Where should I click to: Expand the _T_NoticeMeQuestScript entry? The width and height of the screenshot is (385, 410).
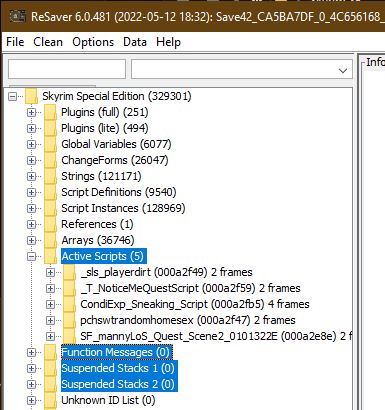point(50,288)
